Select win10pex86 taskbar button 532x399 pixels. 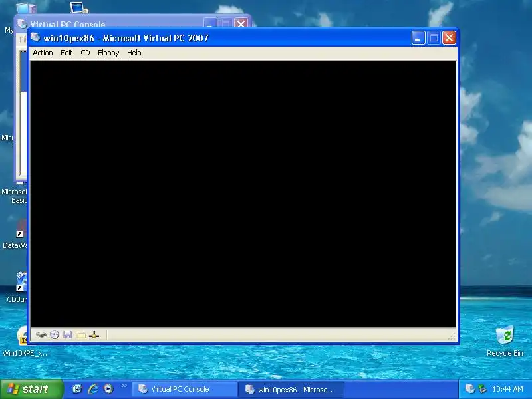coord(291,389)
